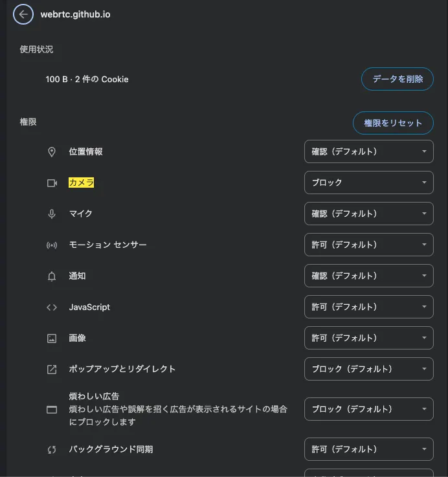448x477 pixels.
Task: Click the picture icon beside 画像
Action: 52,338
